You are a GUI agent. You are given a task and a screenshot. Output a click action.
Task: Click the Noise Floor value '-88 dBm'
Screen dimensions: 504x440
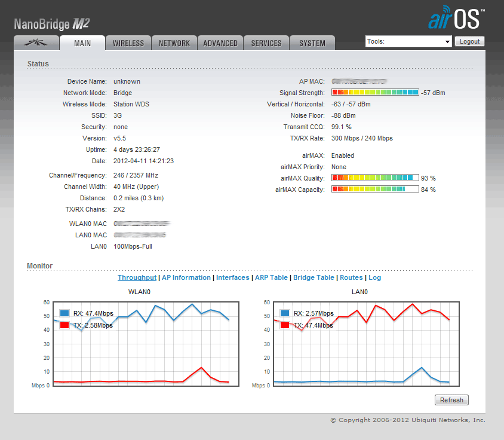(x=343, y=115)
